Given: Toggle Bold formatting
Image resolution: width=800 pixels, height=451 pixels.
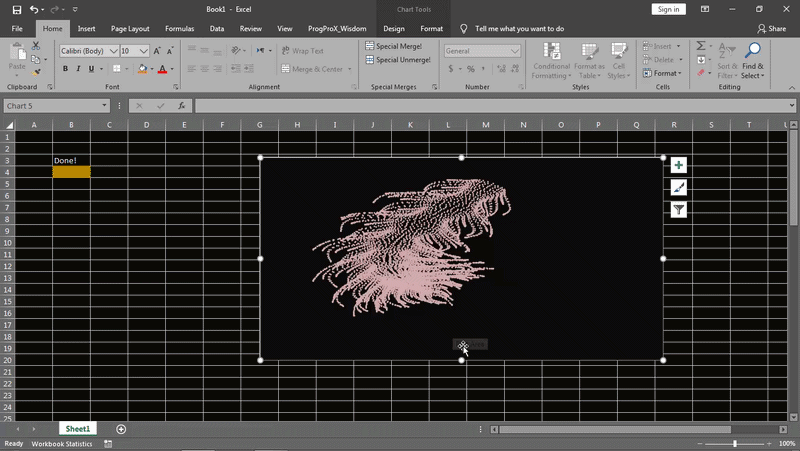Looking at the screenshot, I should pyautogui.click(x=65, y=68).
